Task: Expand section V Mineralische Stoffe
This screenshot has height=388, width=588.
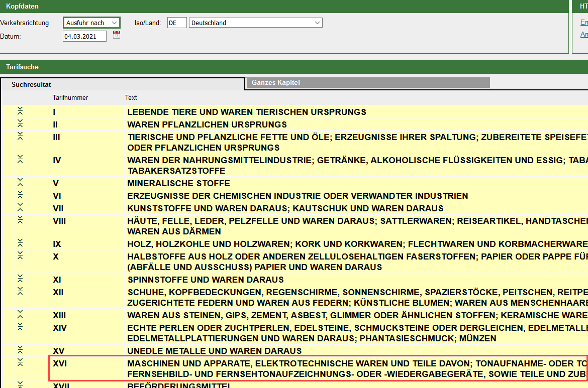Action: point(20,182)
